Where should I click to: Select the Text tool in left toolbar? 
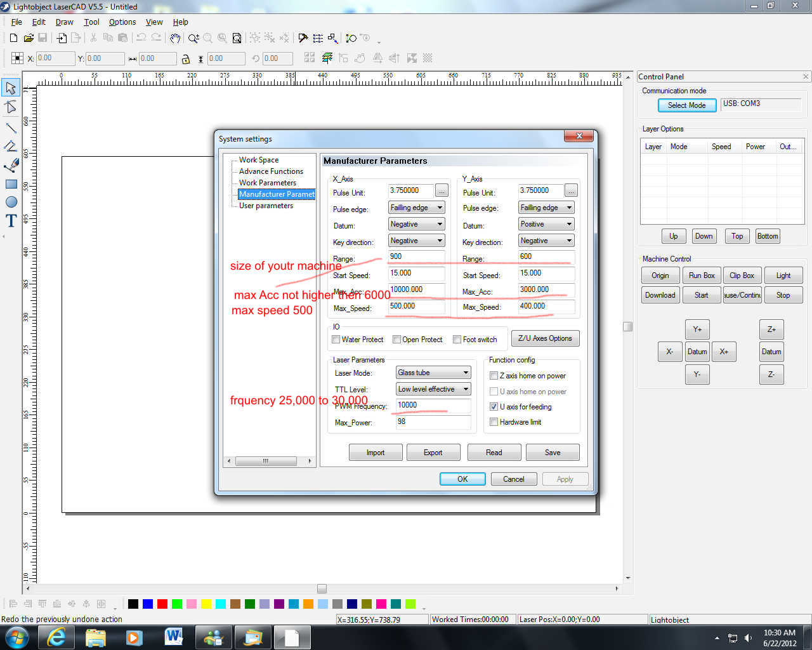(x=11, y=221)
